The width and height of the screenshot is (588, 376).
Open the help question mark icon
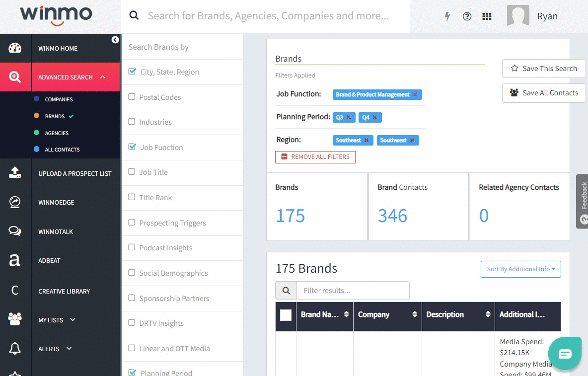click(467, 16)
